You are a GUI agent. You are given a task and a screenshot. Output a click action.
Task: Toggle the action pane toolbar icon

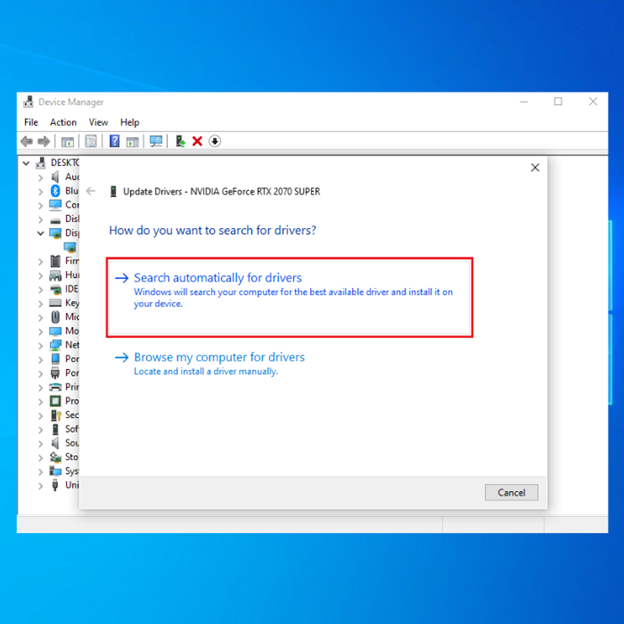tap(132, 141)
